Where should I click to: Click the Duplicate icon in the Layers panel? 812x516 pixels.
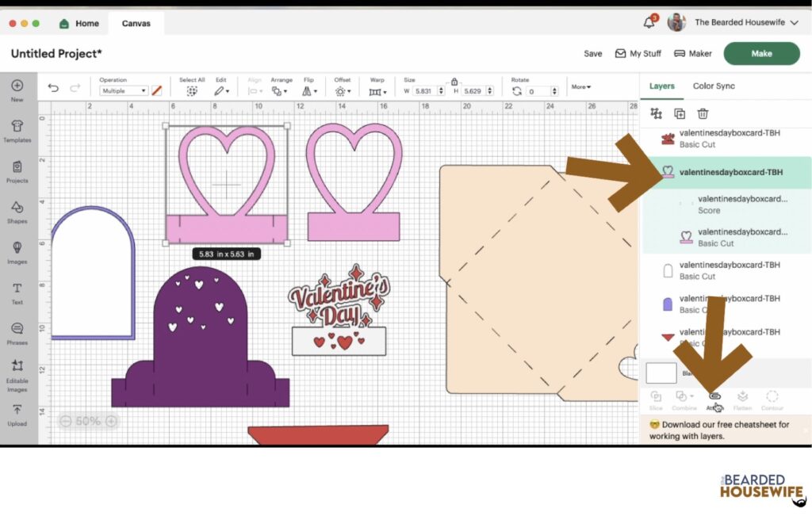680,113
